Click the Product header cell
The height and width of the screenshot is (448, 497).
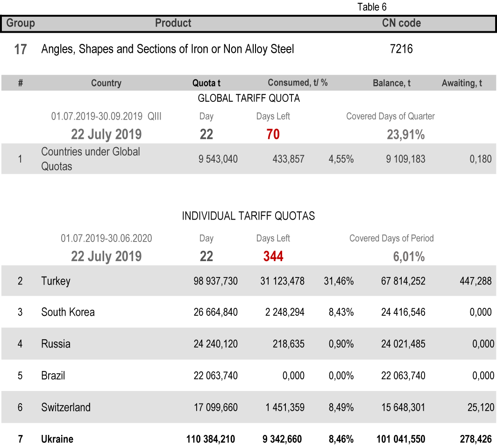click(x=173, y=23)
